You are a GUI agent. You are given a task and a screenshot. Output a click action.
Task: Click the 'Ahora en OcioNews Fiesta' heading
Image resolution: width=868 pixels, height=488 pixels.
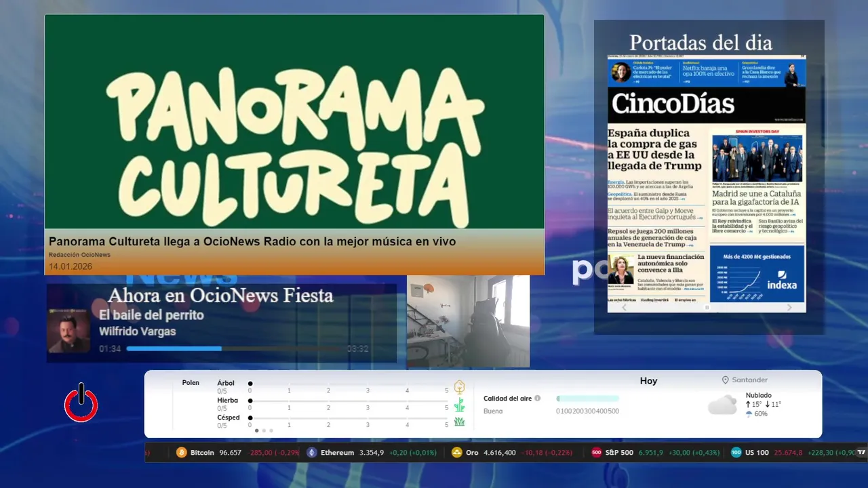click(220, 296)
